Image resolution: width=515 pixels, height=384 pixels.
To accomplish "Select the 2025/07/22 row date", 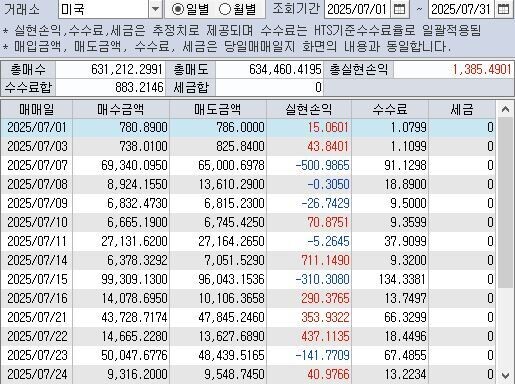I will coord(37,336).
